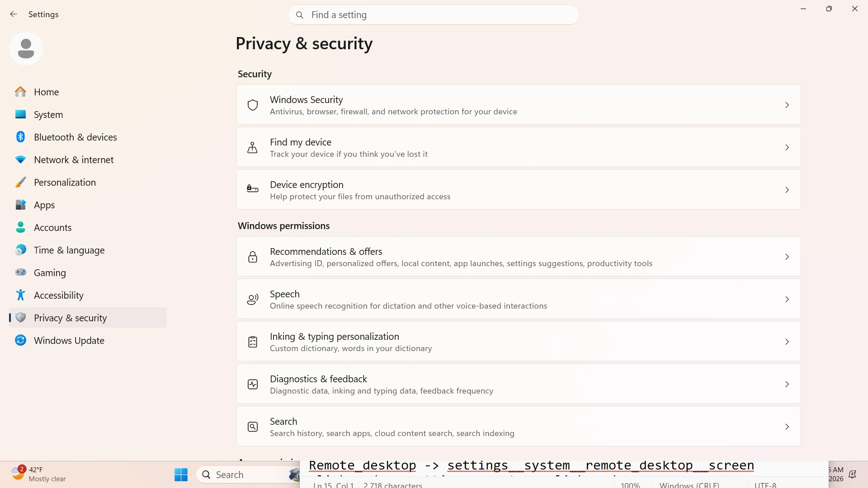Image resolution: width=868 pixels, height=488 pixels.
Task: Click the Accessibility figure icon
Action: click(20, 295)
